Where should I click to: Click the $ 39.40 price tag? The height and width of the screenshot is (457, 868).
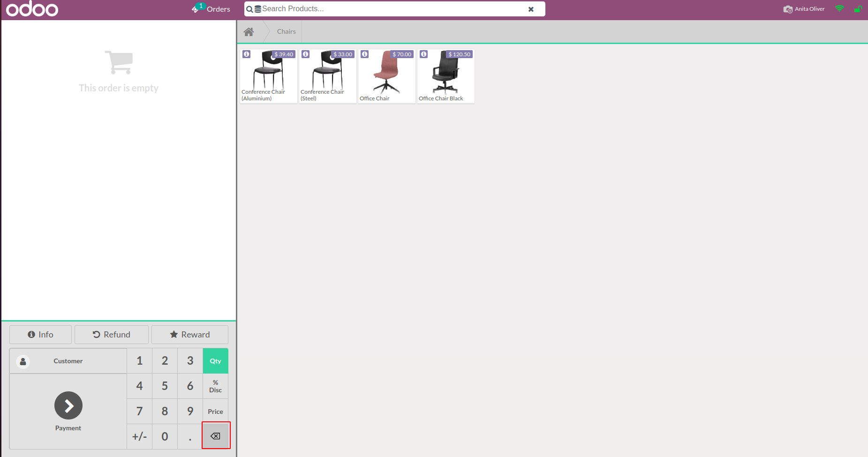284,54
